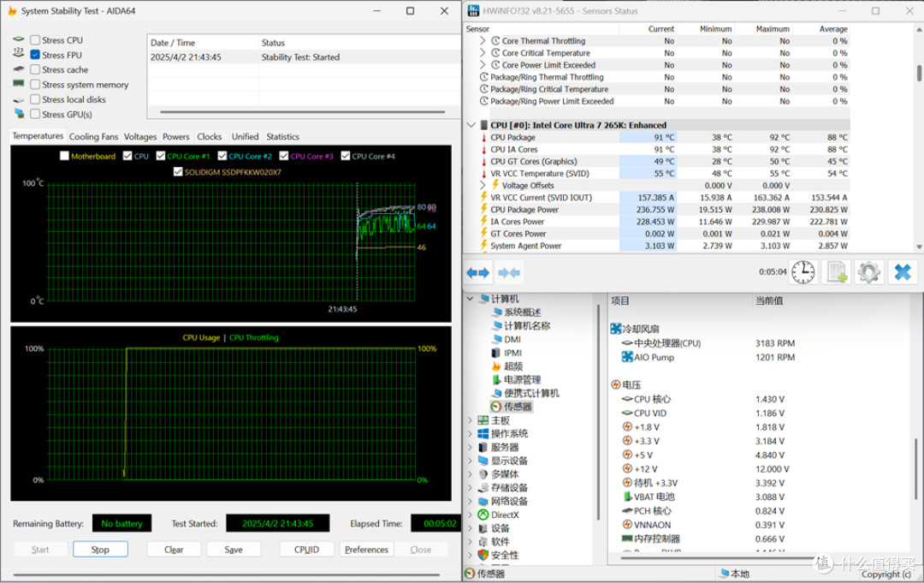Image resolution: width=924 pixels, height=583 pixels.
Task: Open the Voltages tab
Action: point(140,137)
